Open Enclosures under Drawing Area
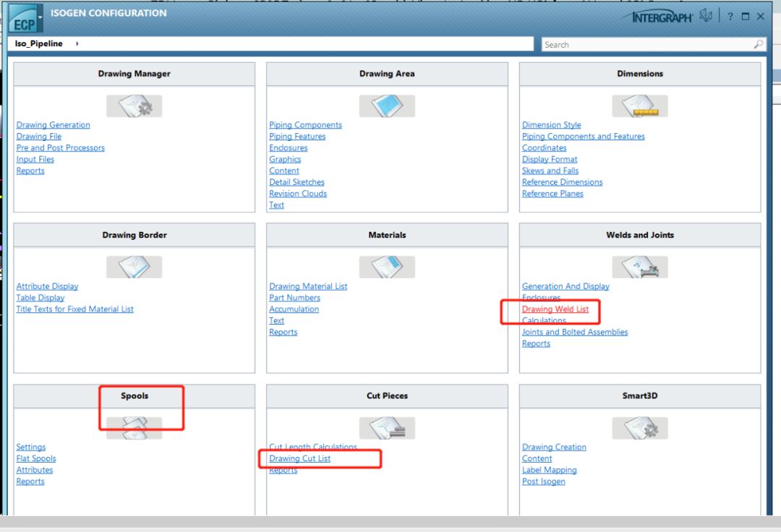Screen dimensions: 781x532 pyautogui.click(x=289, y=147)
